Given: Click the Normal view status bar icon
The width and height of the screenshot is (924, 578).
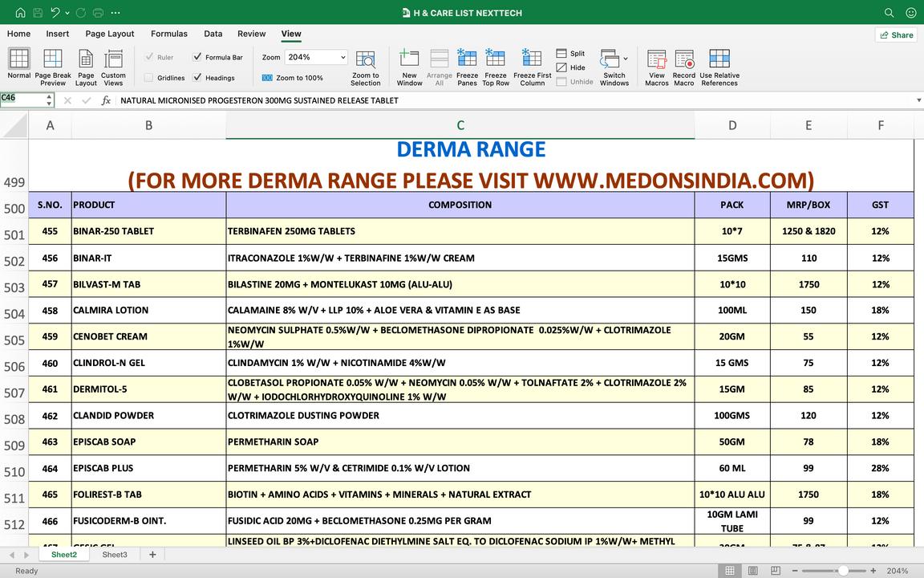Looking at the screenshot, I should tap(730, 570).
